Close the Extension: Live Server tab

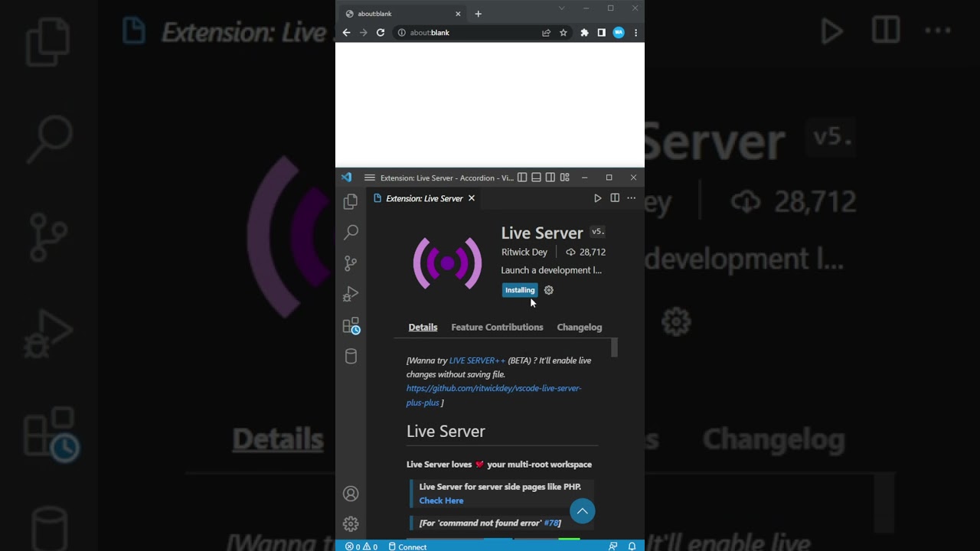(x=472, y=198)
